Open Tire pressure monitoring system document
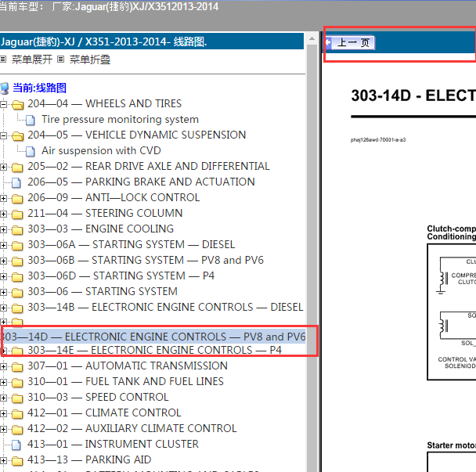The image size is (476, 472). click(x=121, y=119)
